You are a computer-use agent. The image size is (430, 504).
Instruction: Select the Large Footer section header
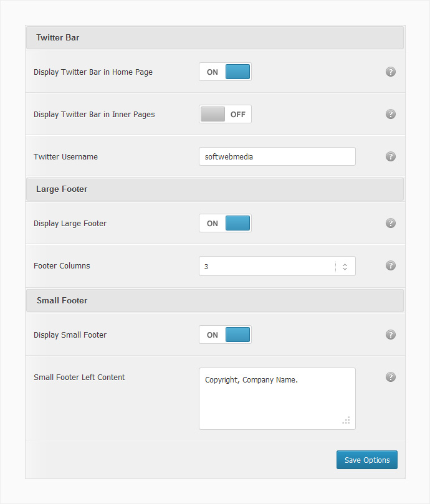[215, 189]
